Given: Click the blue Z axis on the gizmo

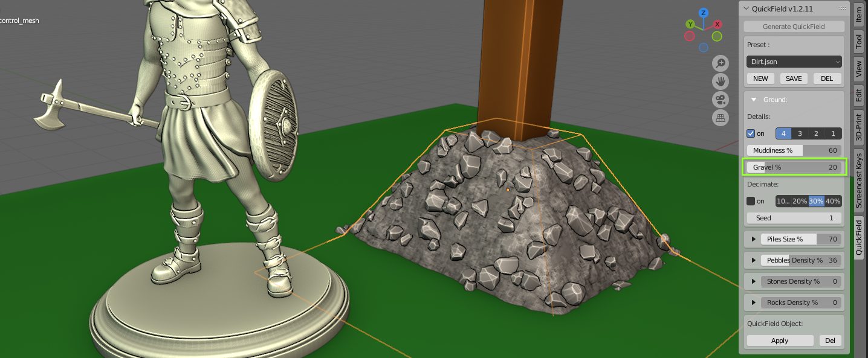Looking at the screenshot, I should [703, 13].
